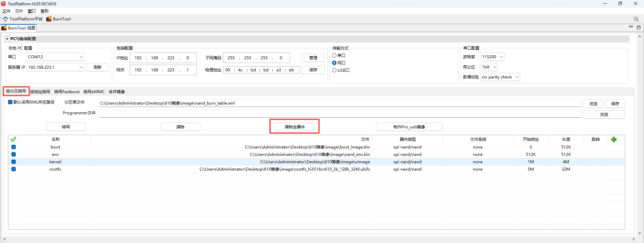Image resolution: width=644 pixels, height=243 pixels.
Task: Click the 烧写 burn button
Action: click(66, 127)
